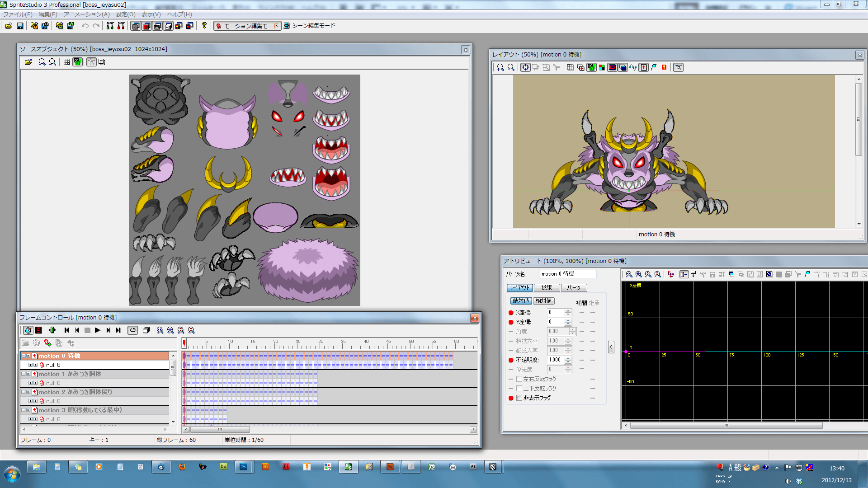Click the open file icon in main toolbar
The height and width of the screenshot is (488, 868).
pyautogui.click(x=9, y=26)
